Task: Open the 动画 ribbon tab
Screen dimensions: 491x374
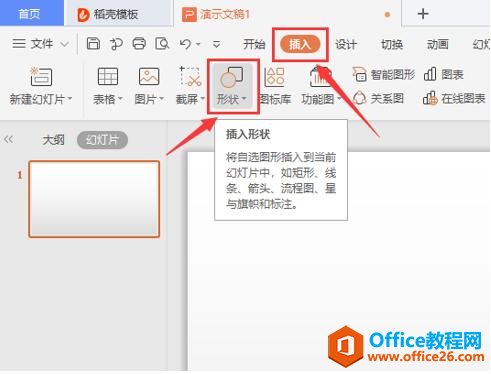Action: (x=438, y=44)
